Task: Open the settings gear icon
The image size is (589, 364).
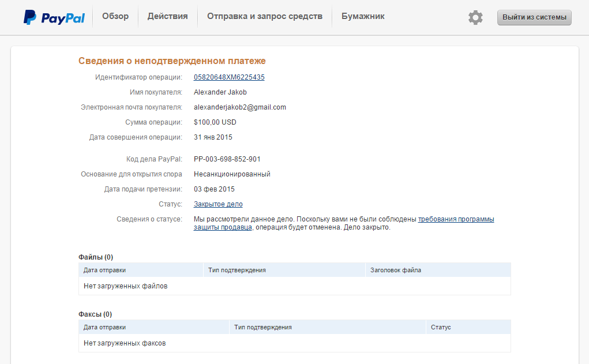Action: click(475, 17)
